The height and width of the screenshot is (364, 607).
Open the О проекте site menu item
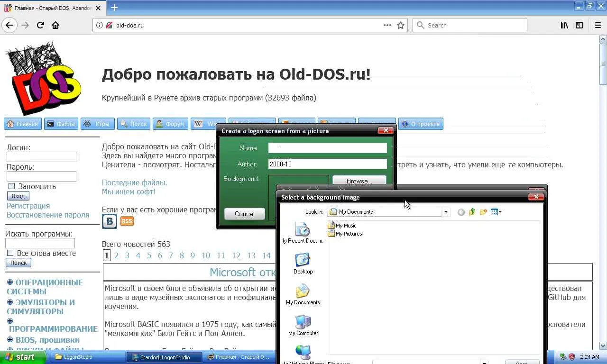pos(421,124)
